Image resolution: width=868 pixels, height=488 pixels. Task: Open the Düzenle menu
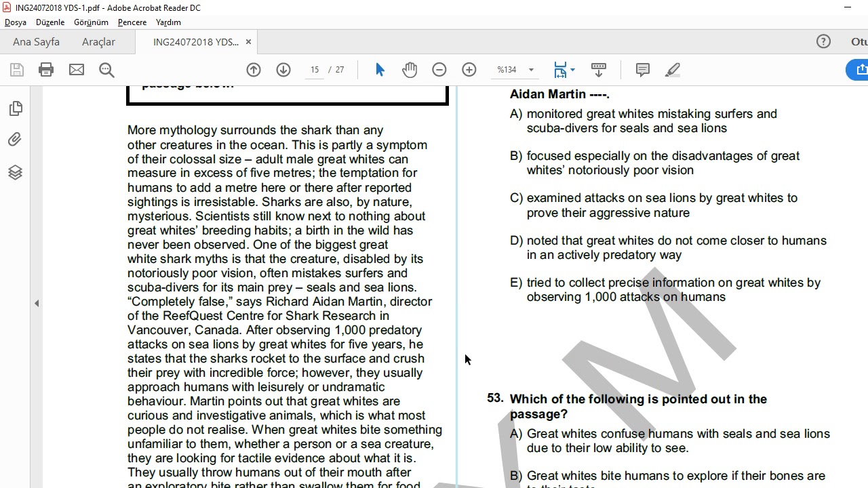50,22
